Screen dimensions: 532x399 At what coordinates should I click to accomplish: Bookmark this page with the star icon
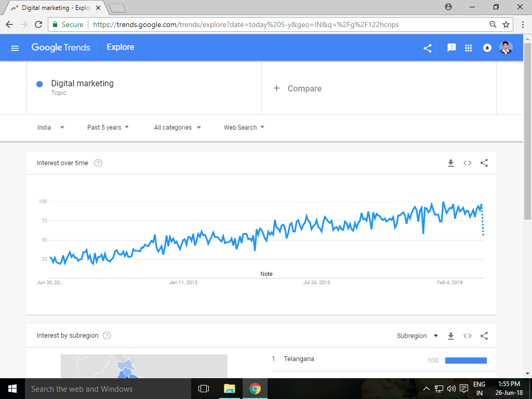click(x=506, y=24)
